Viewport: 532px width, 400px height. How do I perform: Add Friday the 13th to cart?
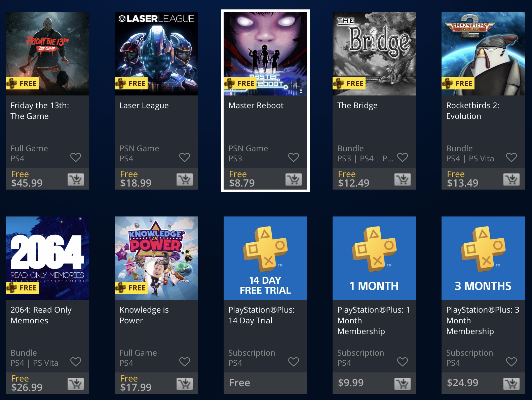[76, 179]
